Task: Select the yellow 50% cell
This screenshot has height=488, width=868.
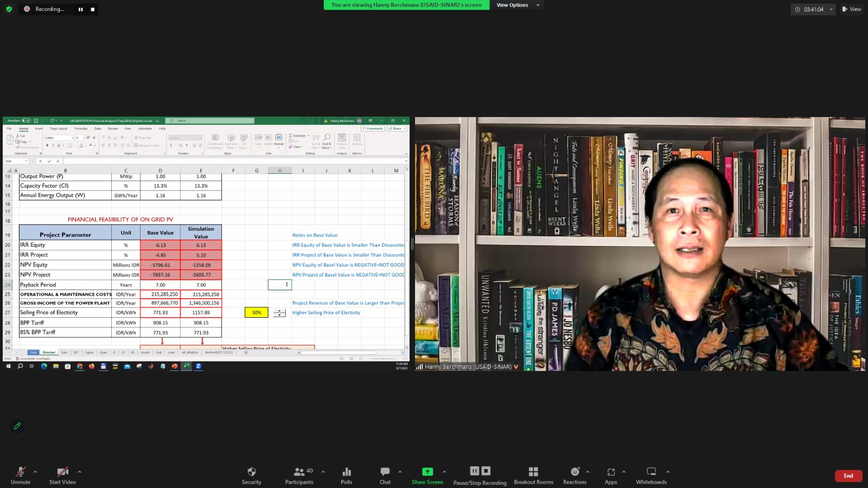Action: click(257, 312)
